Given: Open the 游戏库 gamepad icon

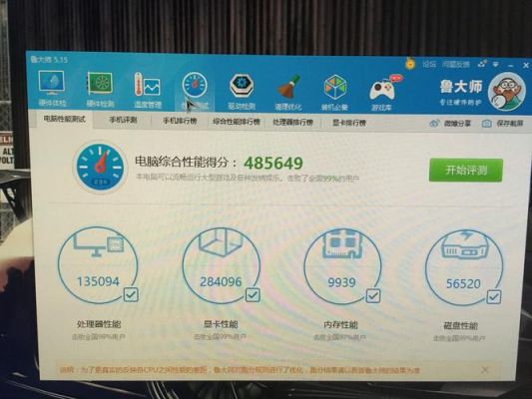Looking at the screenshot, I should tap(382, 90).
